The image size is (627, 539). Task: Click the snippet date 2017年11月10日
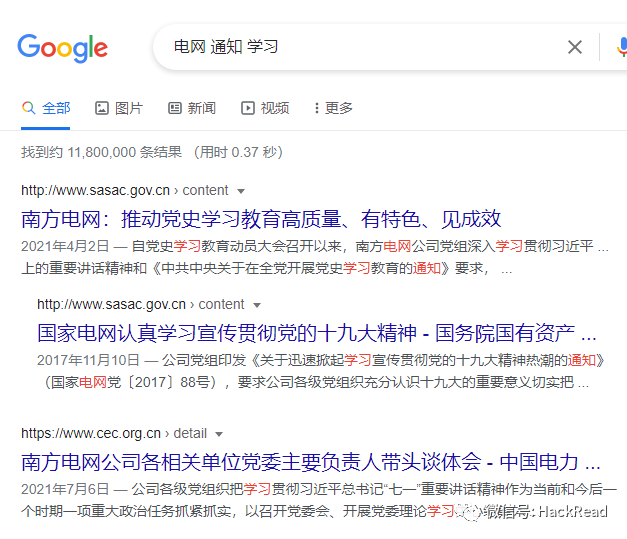[88, 361]
